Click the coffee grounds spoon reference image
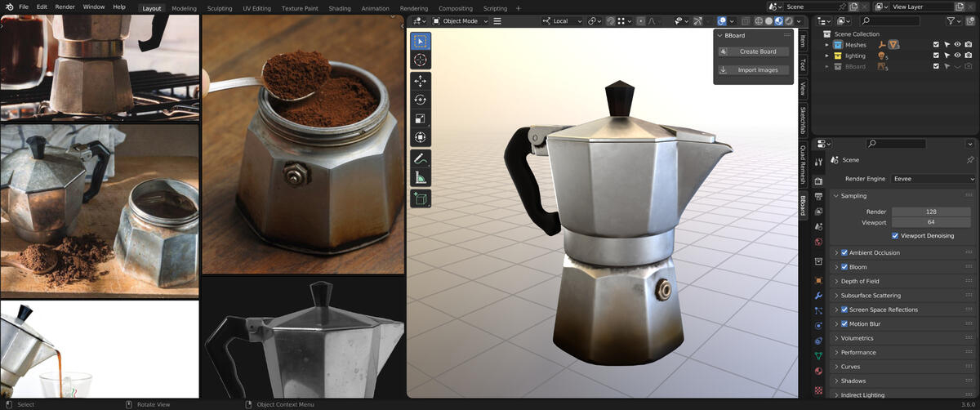980x410 pixels. pos(303,144)
